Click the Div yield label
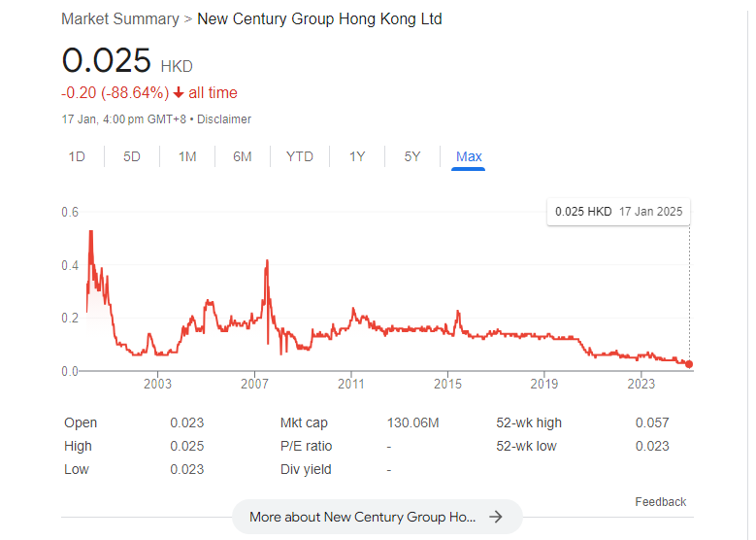The image size is (756, 540). (306, 469)
